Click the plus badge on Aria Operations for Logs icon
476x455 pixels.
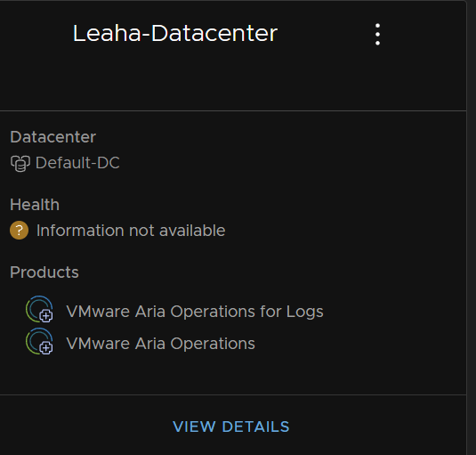click(x=46, y=316)
